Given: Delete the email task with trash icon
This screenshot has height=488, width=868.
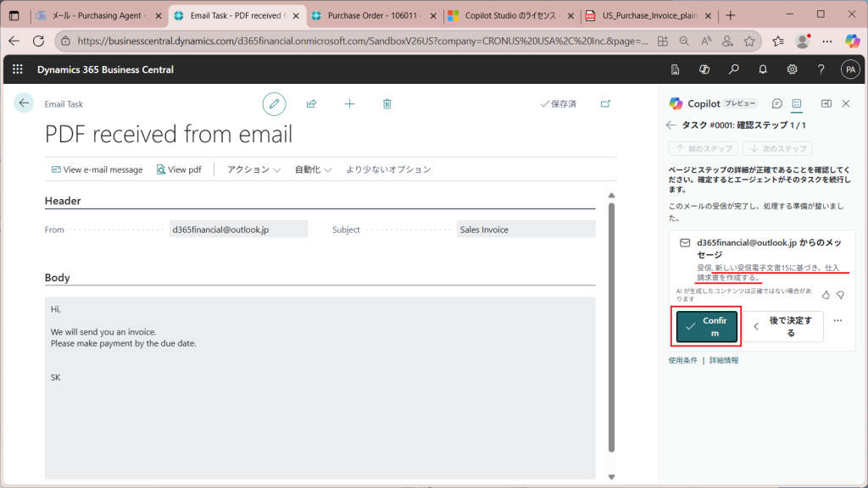Looking at the screenshot, I should [x=387, y=104].
